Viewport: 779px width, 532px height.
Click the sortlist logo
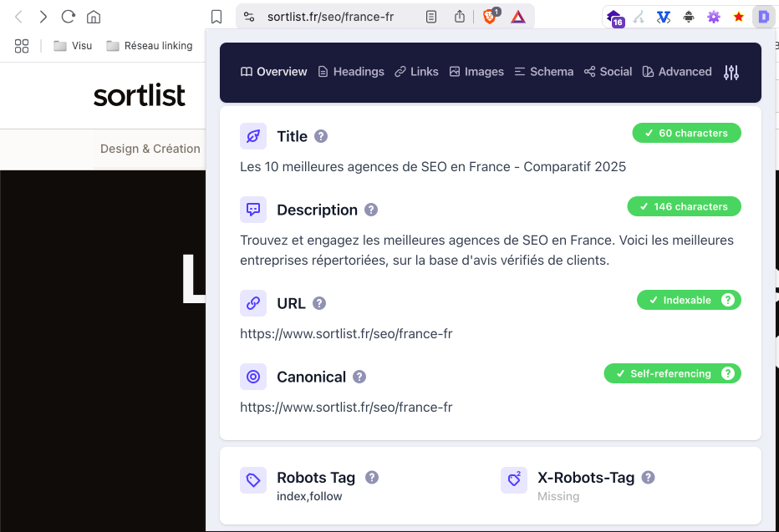point(139,95)
